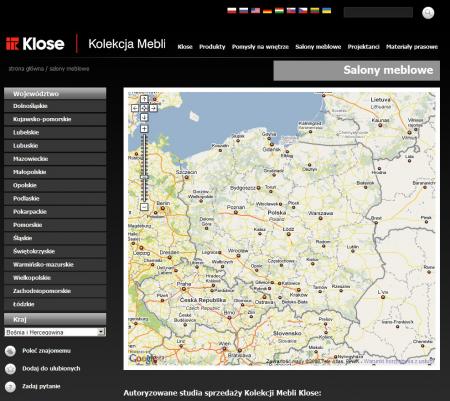Switch language with the Slovak flag
450x401 pixels.
[291, 11]
